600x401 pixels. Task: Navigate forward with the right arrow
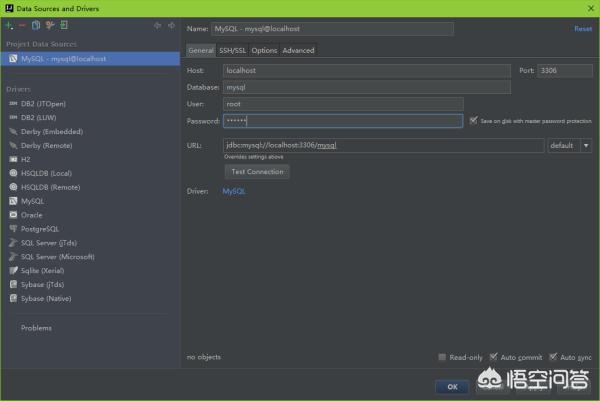coord(171,26)
